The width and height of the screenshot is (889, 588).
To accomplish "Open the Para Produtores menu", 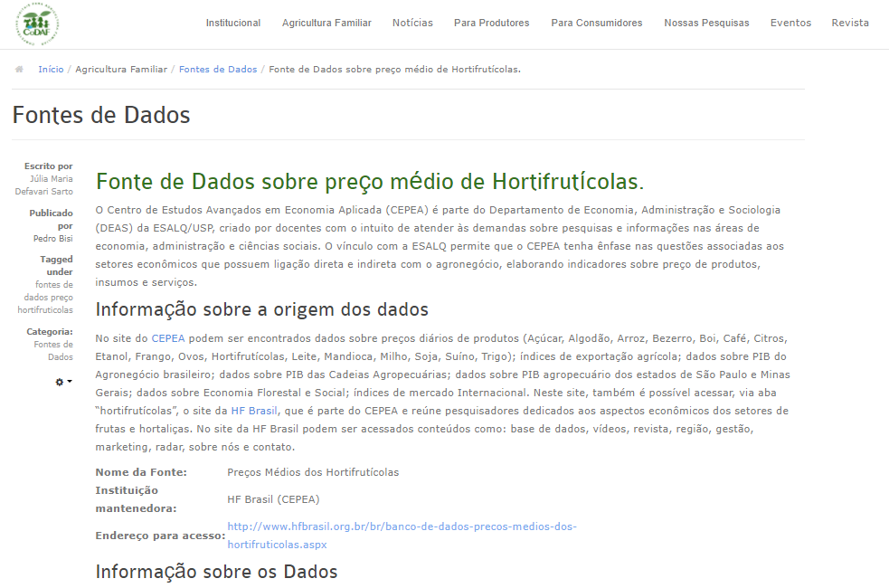I will click(x=491, y=24).
